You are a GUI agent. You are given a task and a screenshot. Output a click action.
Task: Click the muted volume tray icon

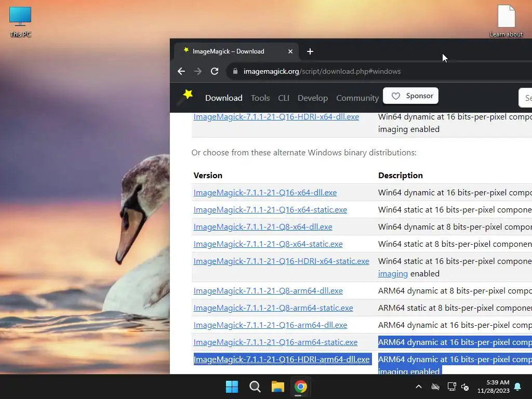click(x=465, y=387)
